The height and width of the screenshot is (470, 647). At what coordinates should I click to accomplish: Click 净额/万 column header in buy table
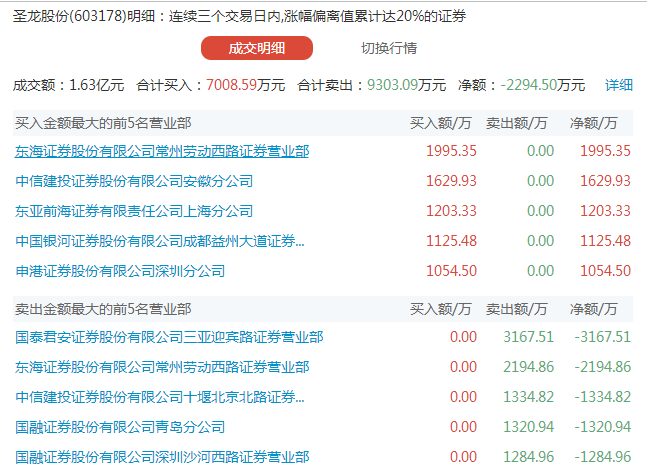pyautogui.click(x=593, y=123)
